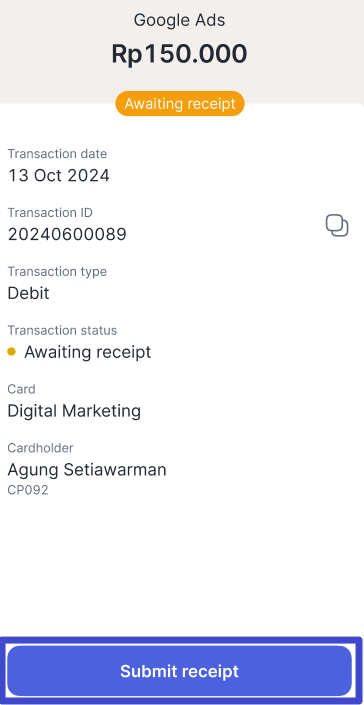
Task: Click the Transaction status label
Action: click(62, 330)
